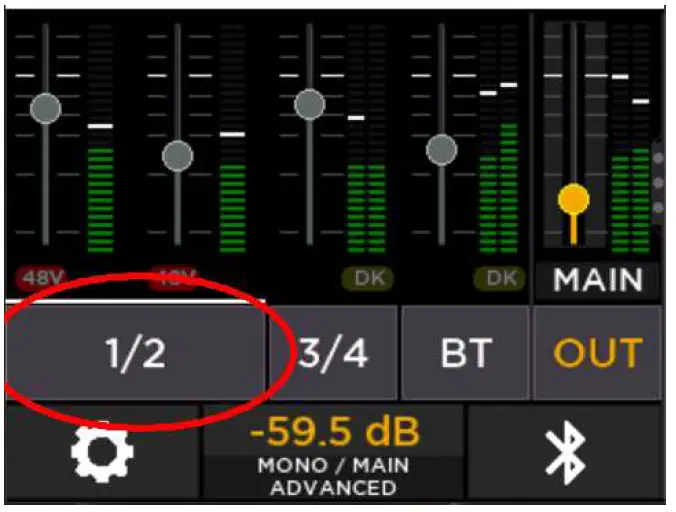This screenshot has height=512, width=676.
Task: Select the OUT tab
Action: pyautogui.click(x=598, y=353)
